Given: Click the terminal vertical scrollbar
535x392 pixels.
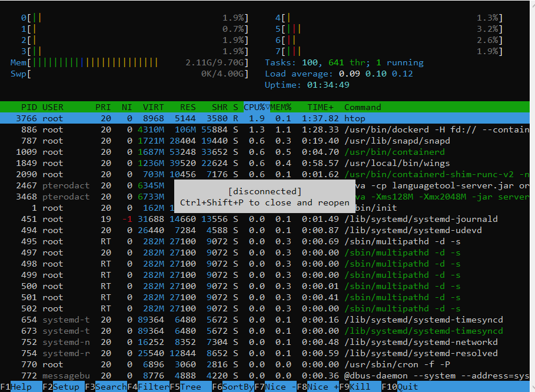Looking at the screenshot, I should click(x=532, y=196).
